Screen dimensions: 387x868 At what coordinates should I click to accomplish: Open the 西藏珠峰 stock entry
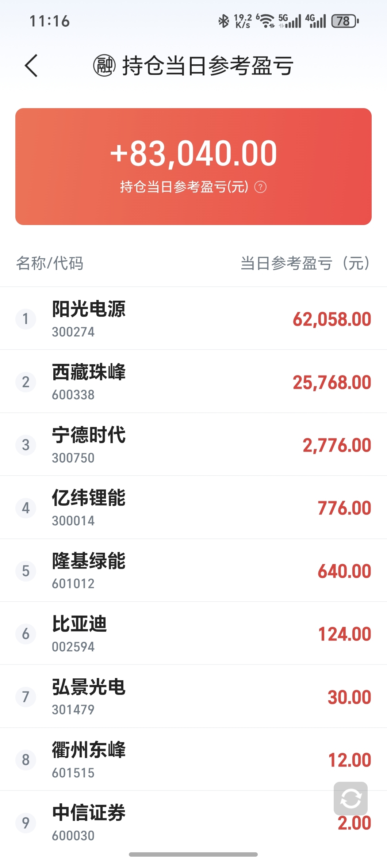click(x=193, y=382)
